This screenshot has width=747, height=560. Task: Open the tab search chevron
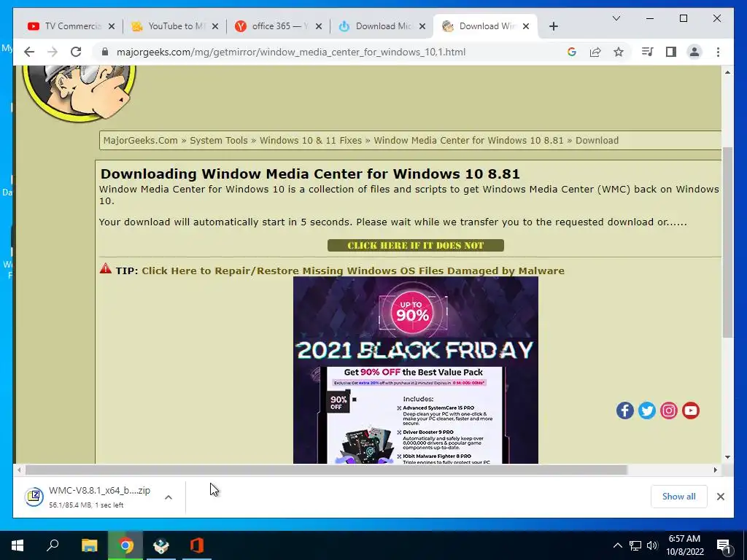(616, 18)
